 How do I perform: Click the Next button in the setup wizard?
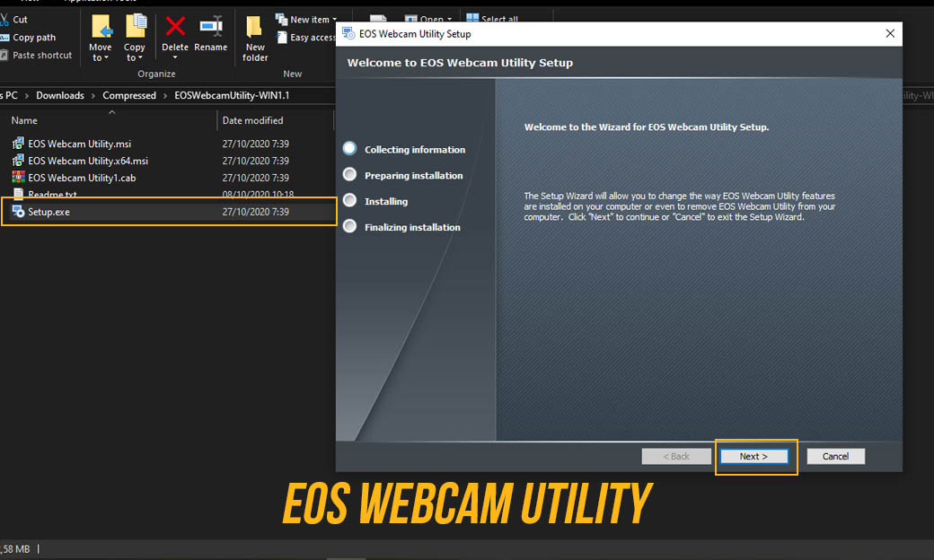tap(755, 456)
